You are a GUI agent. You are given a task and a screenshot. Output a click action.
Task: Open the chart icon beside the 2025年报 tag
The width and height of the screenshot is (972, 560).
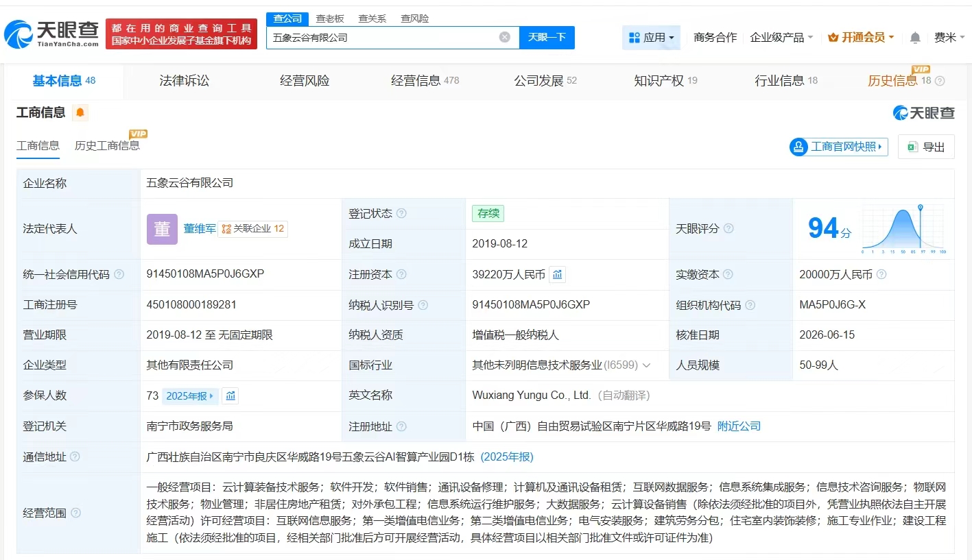230,395
